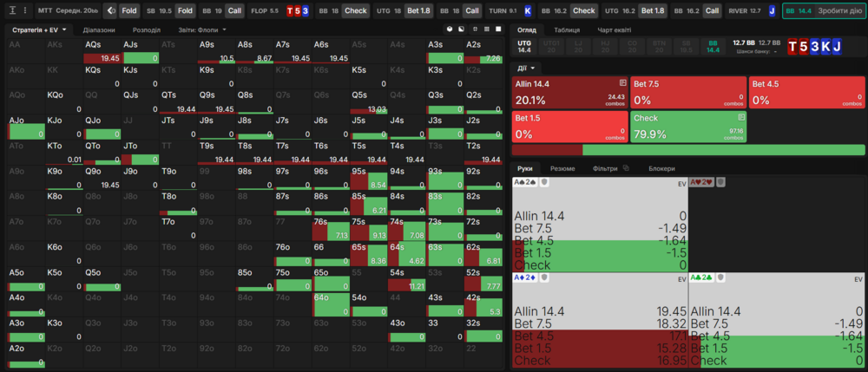
Task: Click the back arrow before the first Fold
Action: tap(110, 10)
